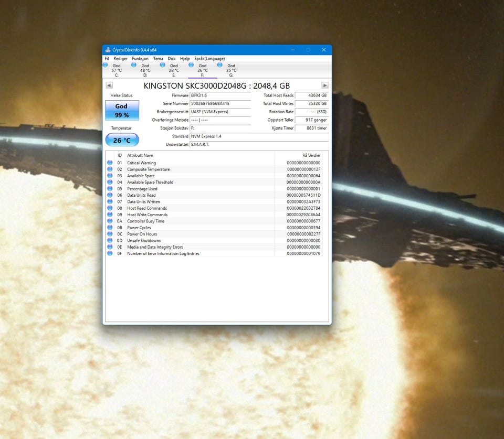Select the Host Write Commands row

214,215
